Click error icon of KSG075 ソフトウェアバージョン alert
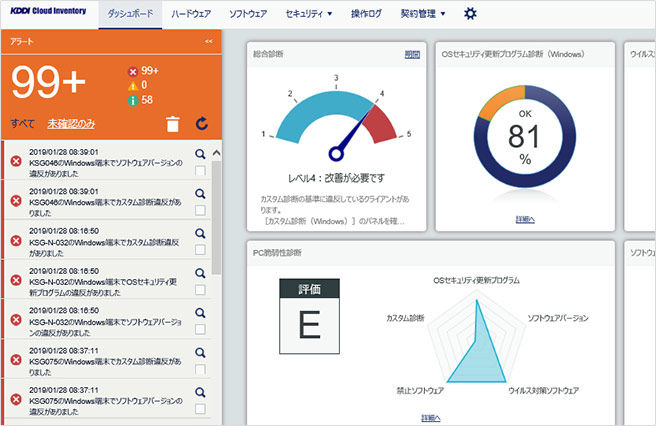 pyautogui.click(x=16, y=400)
